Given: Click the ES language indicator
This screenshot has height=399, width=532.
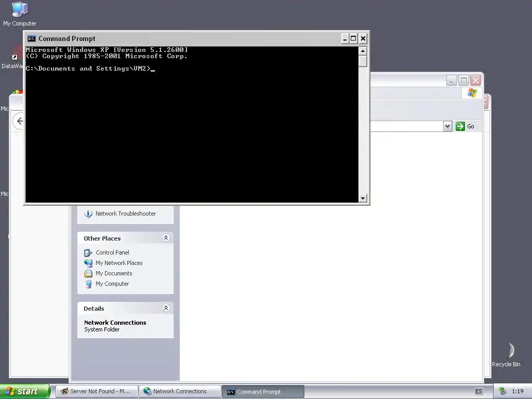Looking at the screenshot, I should [x=478, y=392].
